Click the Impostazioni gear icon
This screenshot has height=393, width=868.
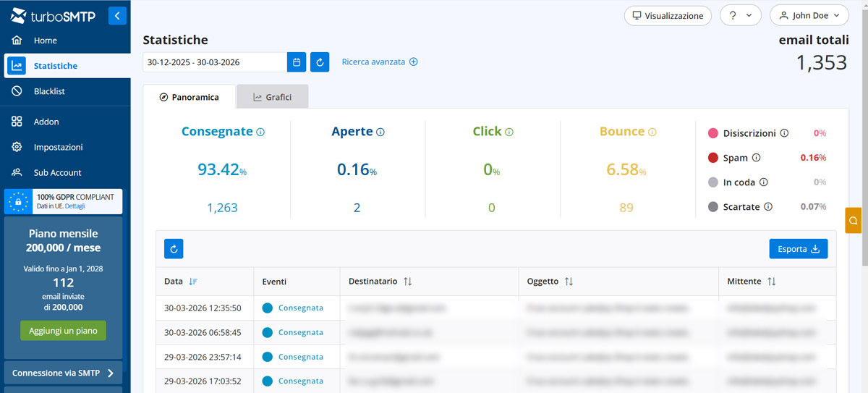coord(17,147)
